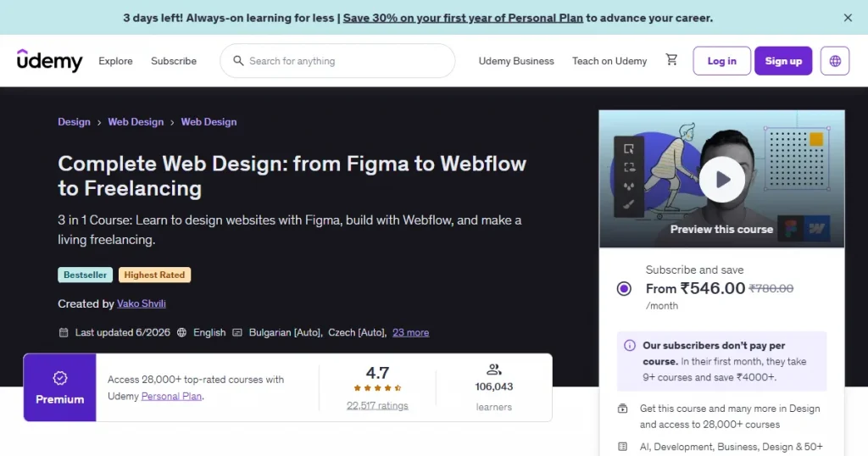The image size is (868, 456).
Task: Click the Last updated calendar icon
Action: 64,332
